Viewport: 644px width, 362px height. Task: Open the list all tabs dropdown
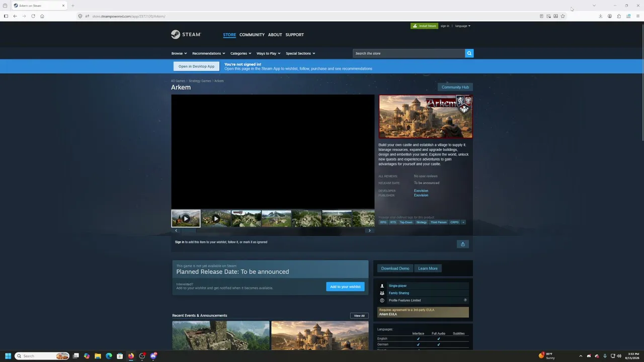click(x=594, y=6)
